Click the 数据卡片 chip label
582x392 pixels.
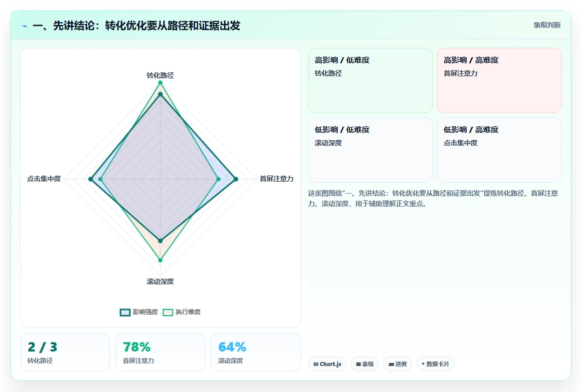[438, 364]
